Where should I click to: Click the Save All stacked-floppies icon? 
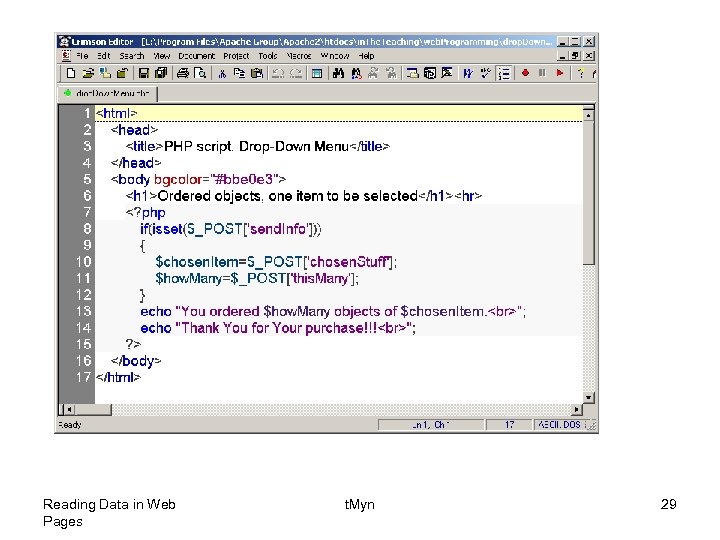[161, 73]
